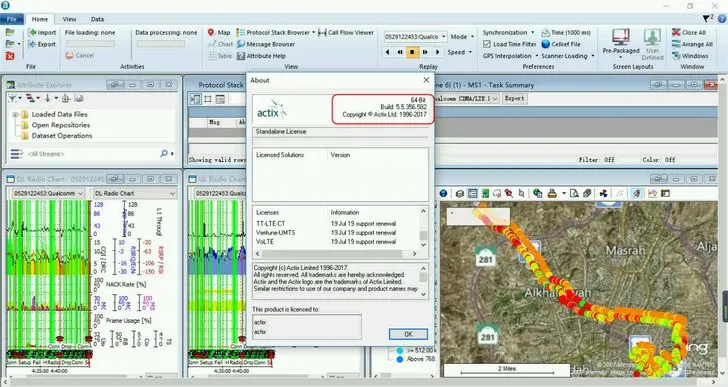Click the legend panel icon in map toolbar
728x387 pixels.
point(473,193)
